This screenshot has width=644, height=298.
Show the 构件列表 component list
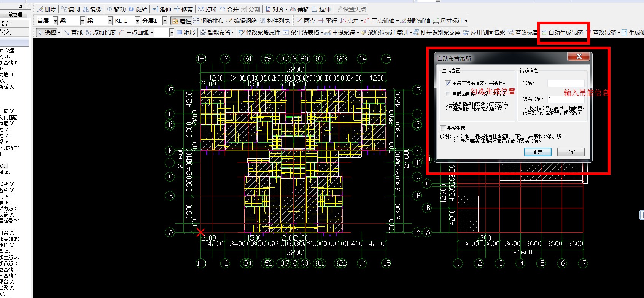pyautogui.click(x=275, y=21)
